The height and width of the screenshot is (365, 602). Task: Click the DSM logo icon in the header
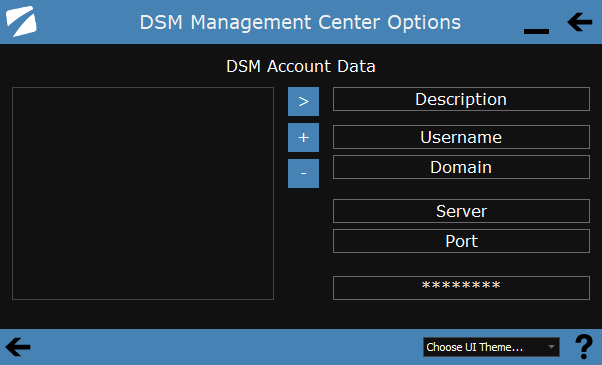pyautogui.click(x=21, y=21)
